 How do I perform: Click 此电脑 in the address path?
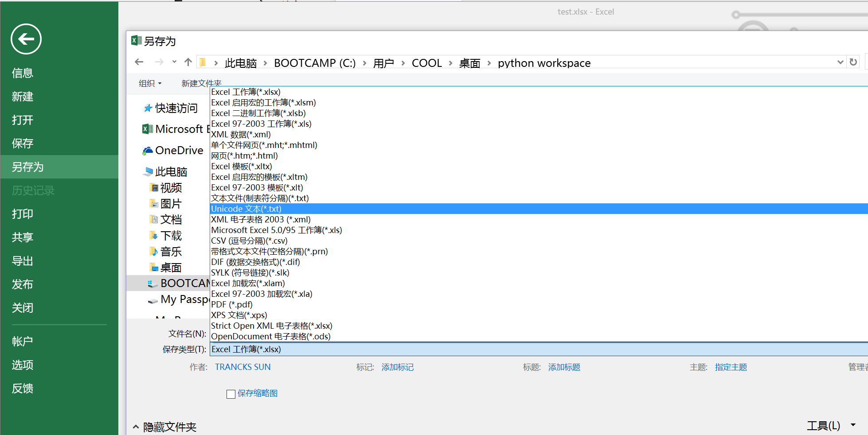tap(241, 63)
